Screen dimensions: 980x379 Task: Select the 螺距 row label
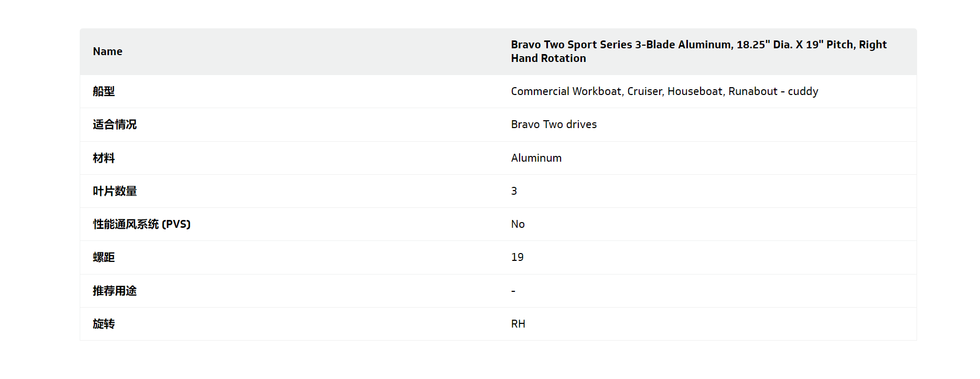coord(104,257)
